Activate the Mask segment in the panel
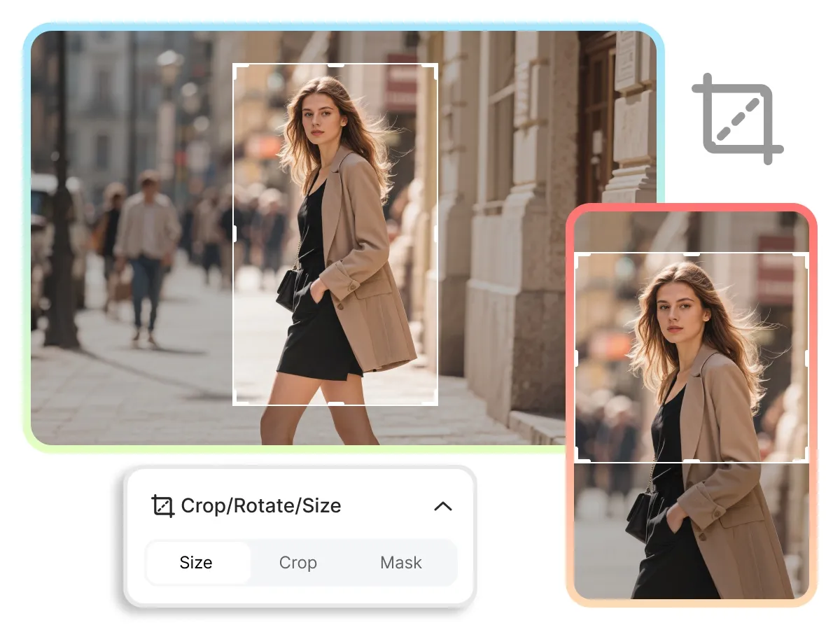Image resolution: width=840 pixels, height=630 pixels. 400,562
